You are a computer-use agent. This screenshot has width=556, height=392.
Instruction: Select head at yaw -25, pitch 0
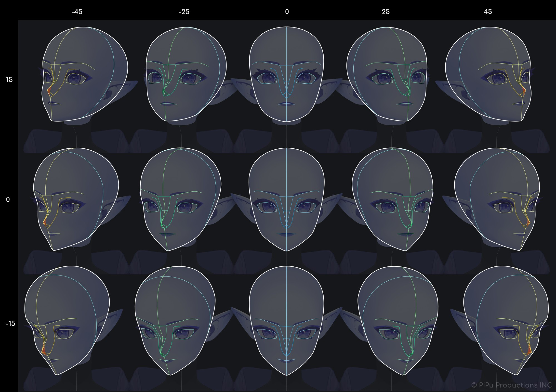click(181, 199)
